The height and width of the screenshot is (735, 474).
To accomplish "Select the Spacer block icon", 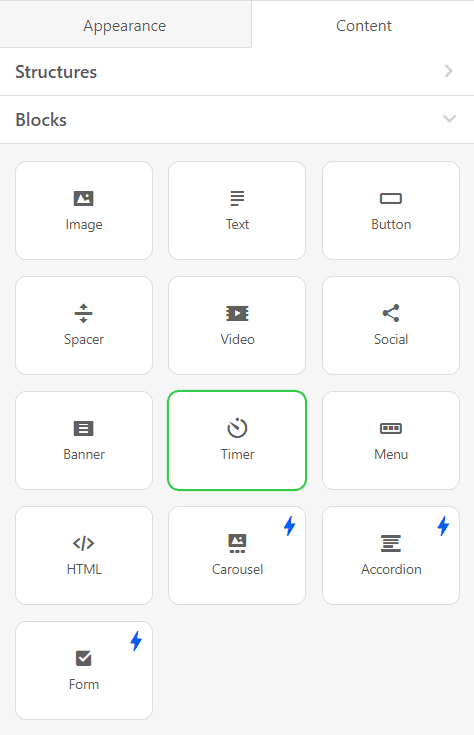I will (x=83, y=313).
